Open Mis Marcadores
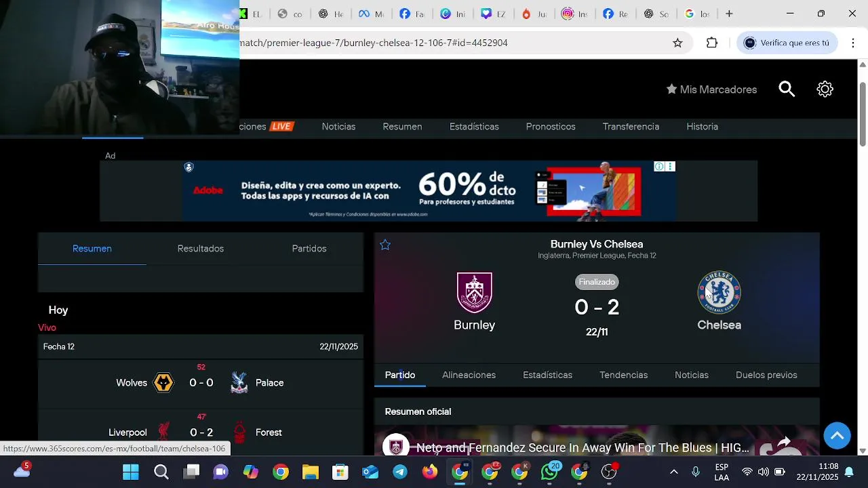 click(x=711, y=89)
